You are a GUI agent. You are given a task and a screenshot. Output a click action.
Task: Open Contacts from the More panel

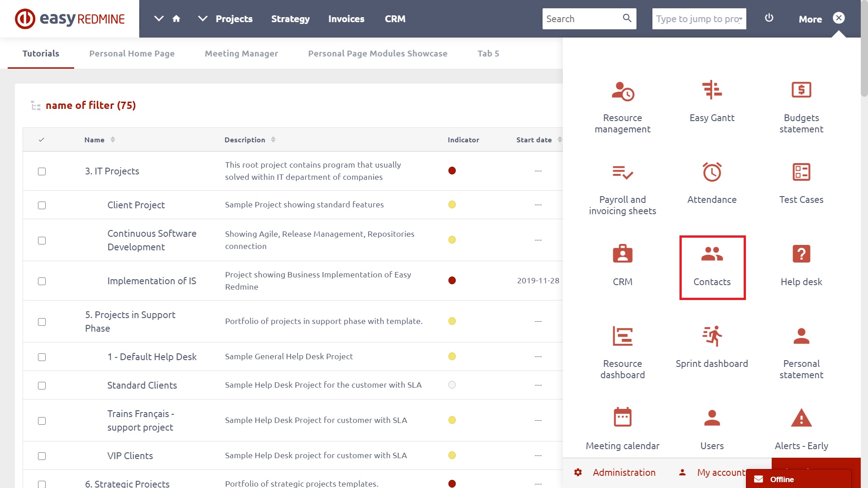pyautogui.click(x=712, y=267)
